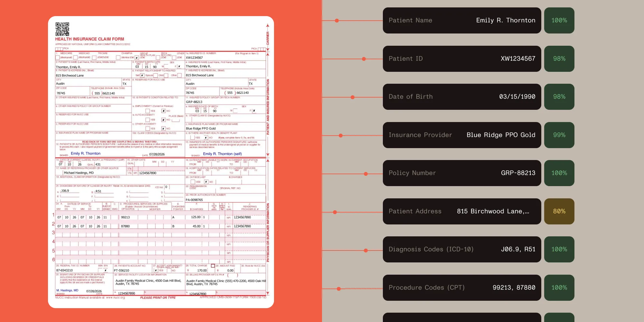Click the diagnosis code 'J06.9' on the form
This screenshot has width=644, height=322.
65,191
